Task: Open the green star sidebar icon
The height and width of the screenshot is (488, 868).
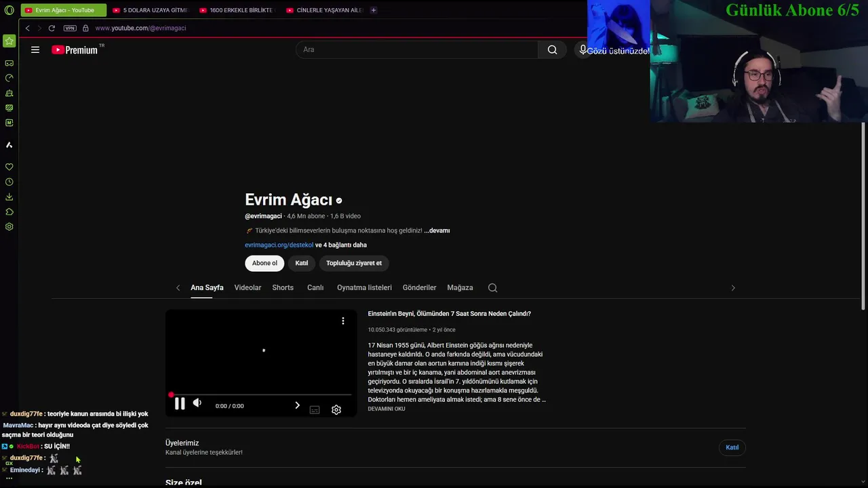Action: pos(9,41)
